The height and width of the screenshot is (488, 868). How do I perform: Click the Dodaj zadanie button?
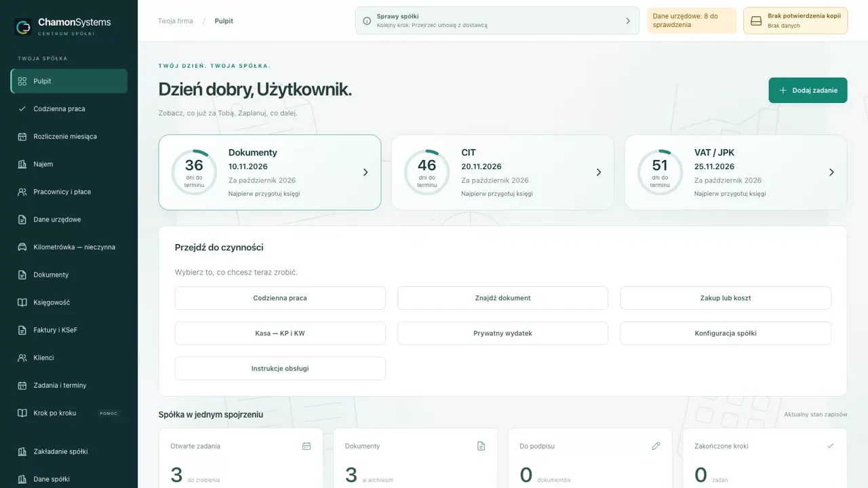tap(808, 90)
